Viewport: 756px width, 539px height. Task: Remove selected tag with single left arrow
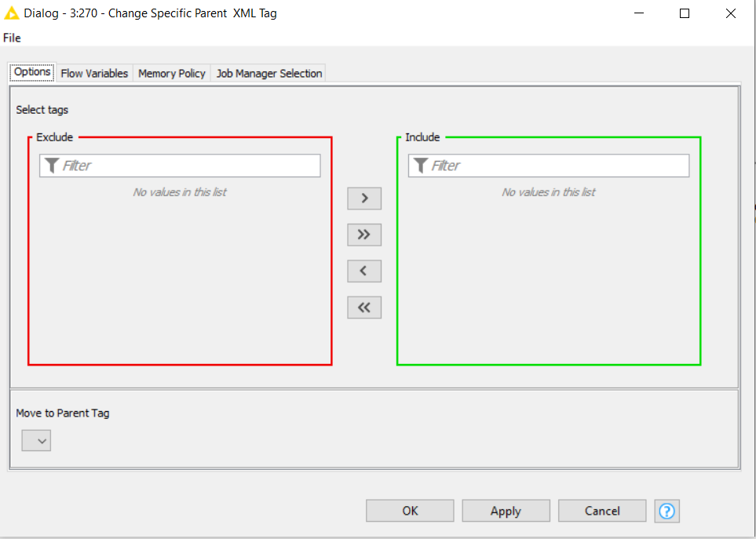coord(364,271)
